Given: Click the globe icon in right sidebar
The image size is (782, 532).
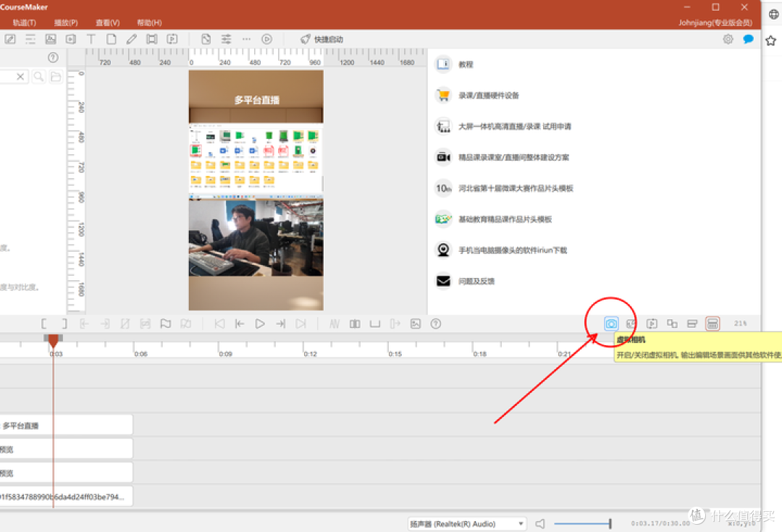Looking at the screenshot, I should point(773,14).
